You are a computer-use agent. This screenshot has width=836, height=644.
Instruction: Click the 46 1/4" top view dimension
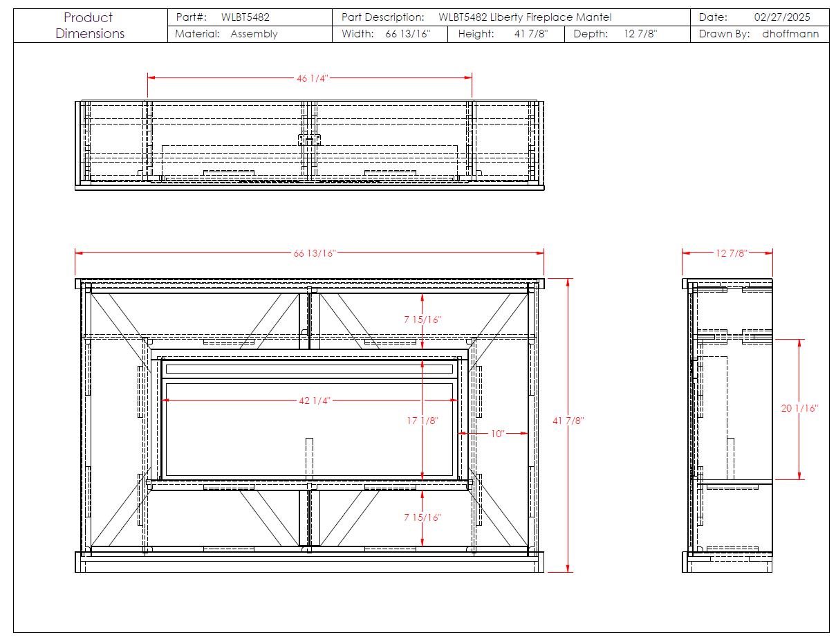(x=311, y=78)
